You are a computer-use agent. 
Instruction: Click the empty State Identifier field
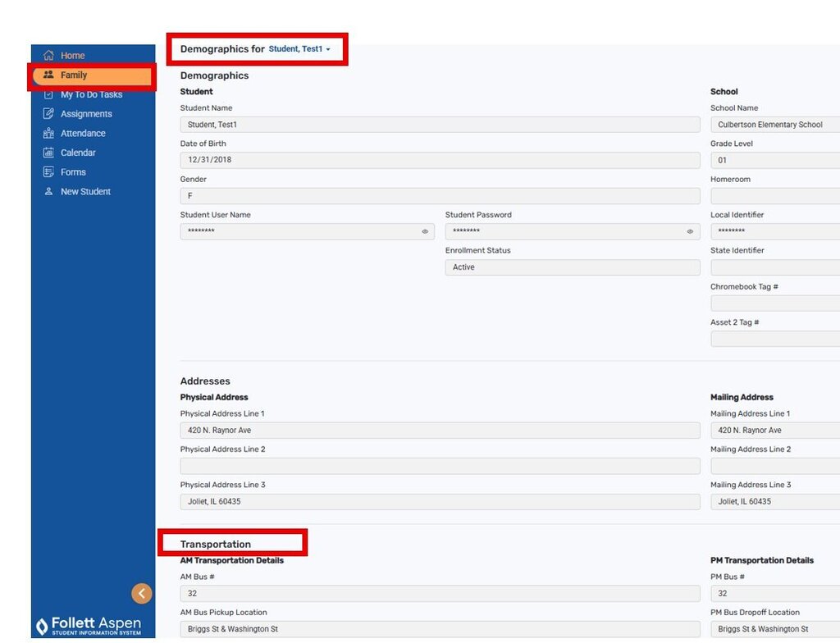click(x=775, y=267)
